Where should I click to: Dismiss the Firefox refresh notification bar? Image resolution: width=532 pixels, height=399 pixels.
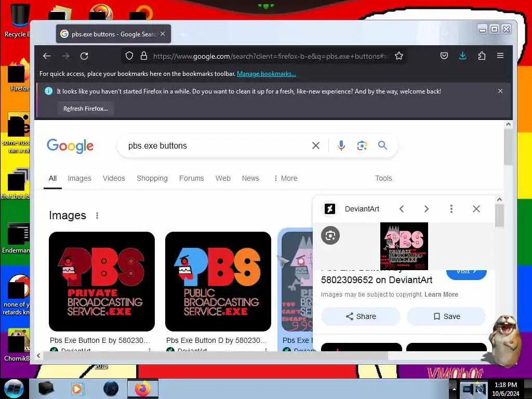[500, 91]
